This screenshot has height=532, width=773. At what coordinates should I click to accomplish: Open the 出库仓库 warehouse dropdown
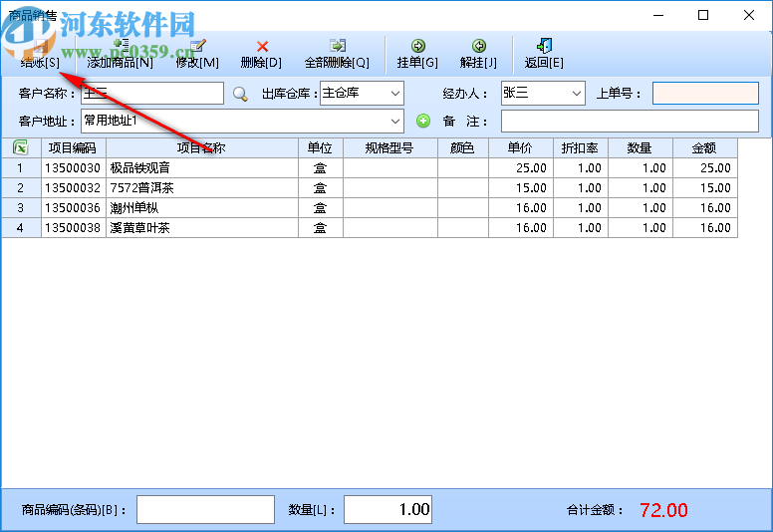[x=394, y=94]
